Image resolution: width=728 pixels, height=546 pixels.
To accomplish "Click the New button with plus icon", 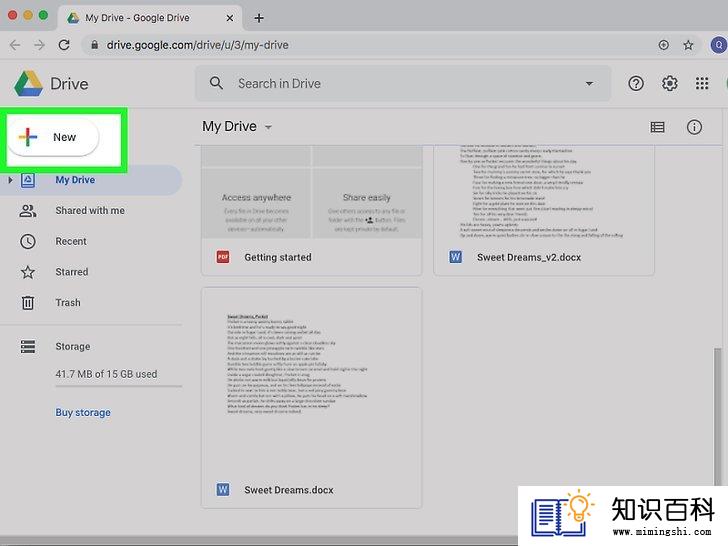I will point(53,137).
